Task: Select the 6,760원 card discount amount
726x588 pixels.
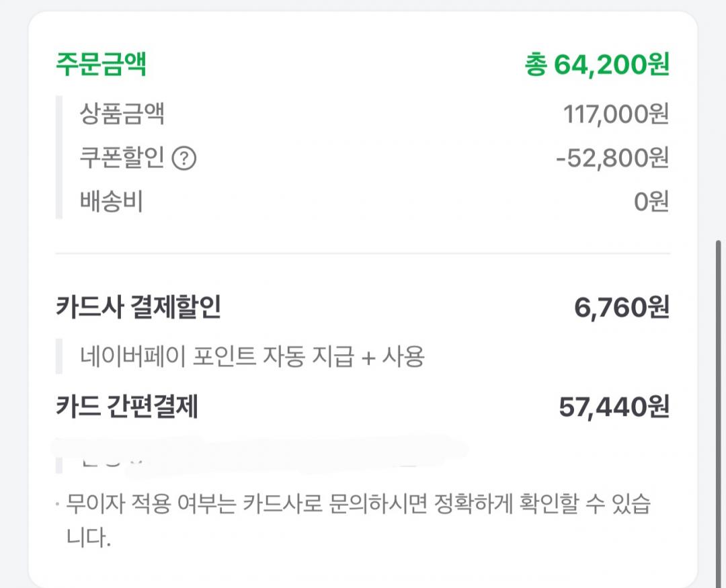Action: click(622, 307)
